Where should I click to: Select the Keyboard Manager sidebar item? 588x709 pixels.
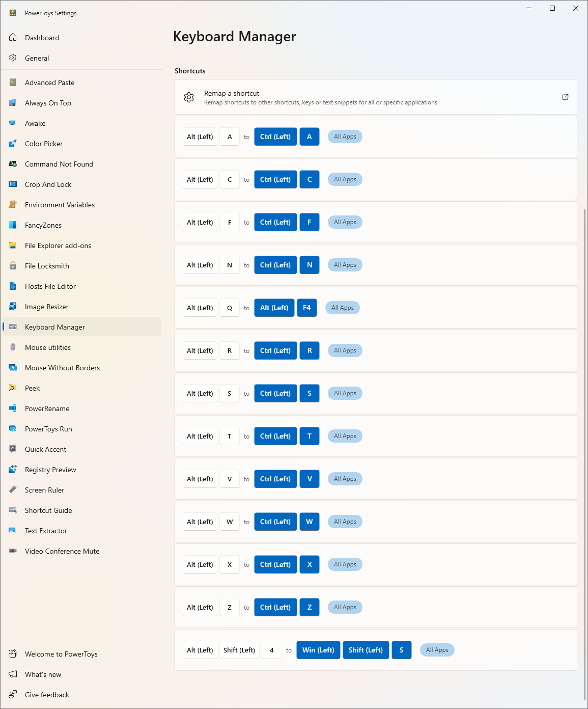tap(82, 327)
